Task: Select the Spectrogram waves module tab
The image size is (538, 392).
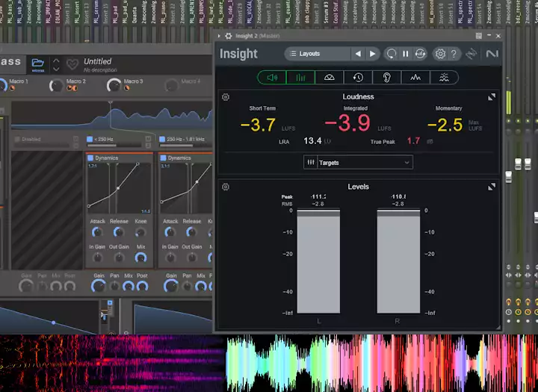Action: [x=444, y=78]
